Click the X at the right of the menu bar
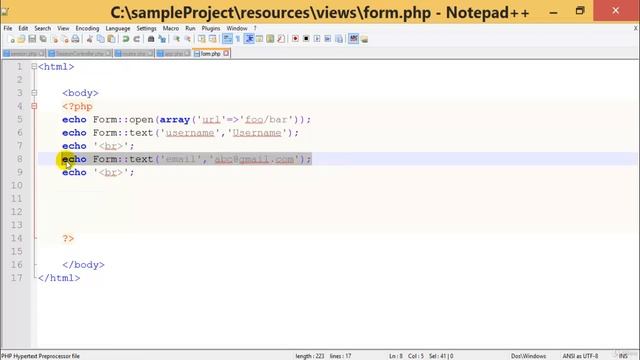Viewport: 640px width, 360px height. pos(636,28)
